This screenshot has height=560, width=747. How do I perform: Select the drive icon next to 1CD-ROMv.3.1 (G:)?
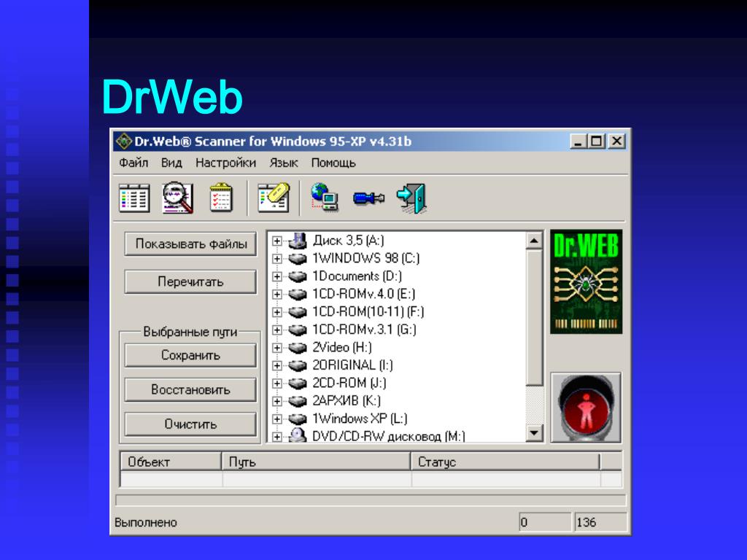[298, 330]
